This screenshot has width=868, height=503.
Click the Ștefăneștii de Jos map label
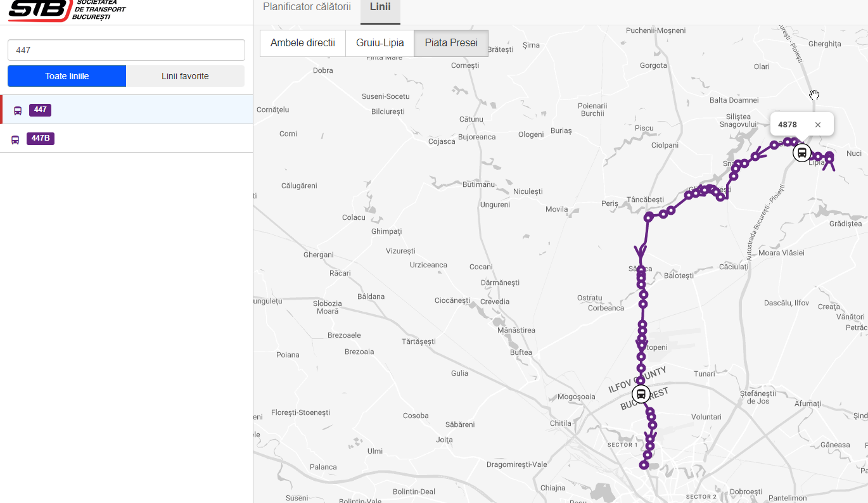tap(759, 397)
